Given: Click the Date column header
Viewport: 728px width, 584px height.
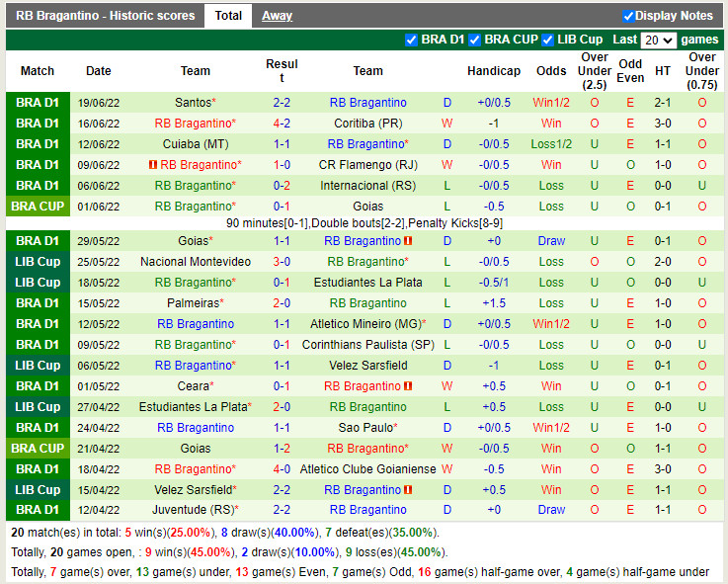Looking at the screenshot, I should [x=99, y=70].
